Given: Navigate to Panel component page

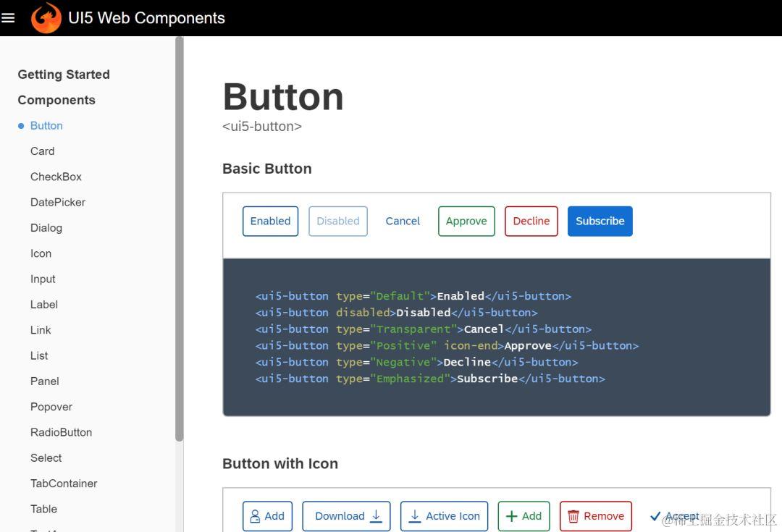Looking at the screenshot, I should coord(45,381).
